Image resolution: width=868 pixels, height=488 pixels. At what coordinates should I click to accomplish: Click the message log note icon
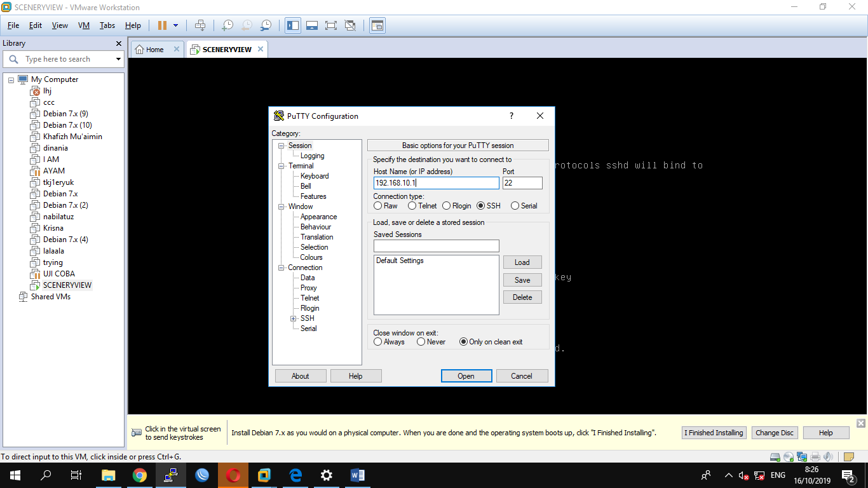848,456
